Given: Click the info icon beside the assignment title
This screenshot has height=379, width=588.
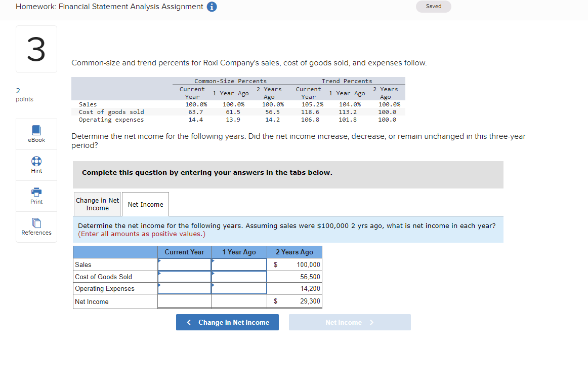Looking at the screenshot, I should [x=212, y=7].
